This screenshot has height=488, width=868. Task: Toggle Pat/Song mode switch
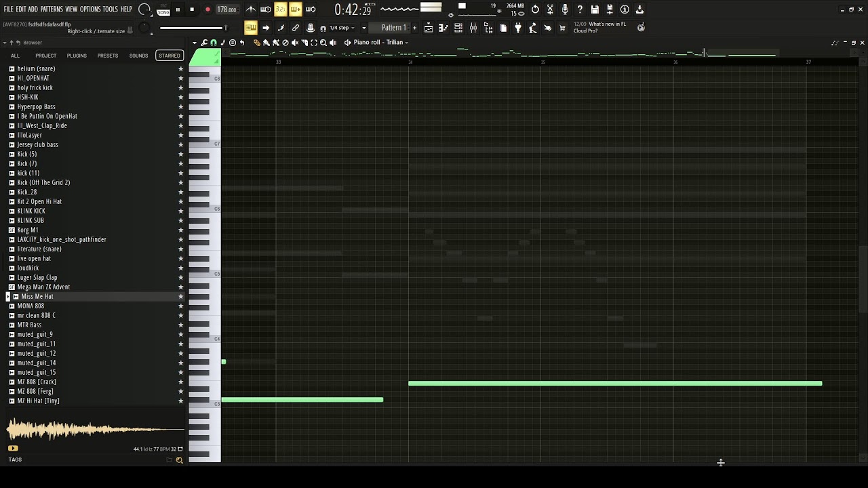pyautogui.click(x=163, y=9)
